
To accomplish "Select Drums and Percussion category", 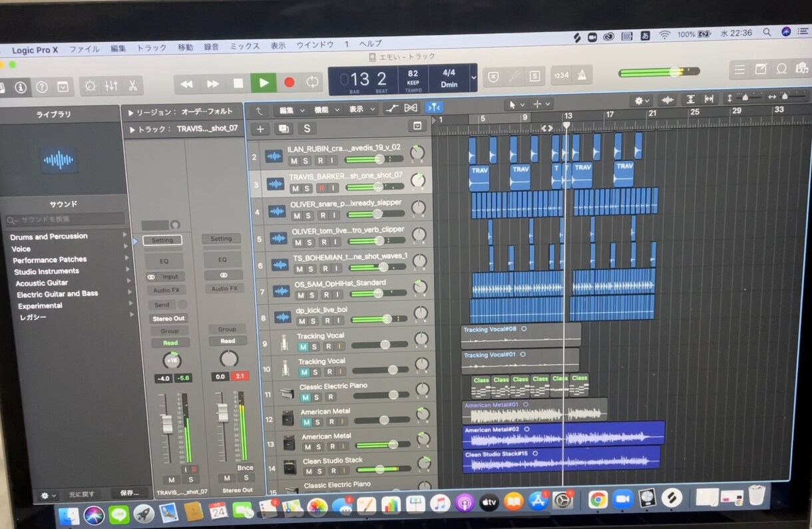I will [x=49, y=236].
